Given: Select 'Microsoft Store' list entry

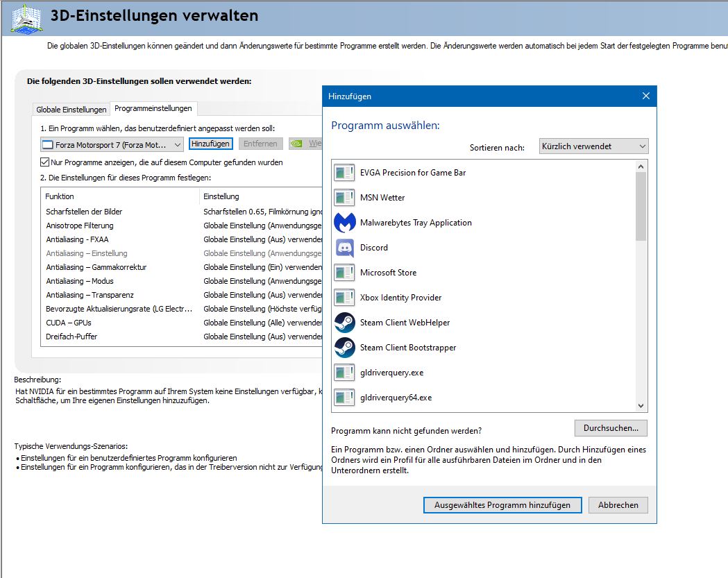Looking at the screenshot, I should point(483,273).
